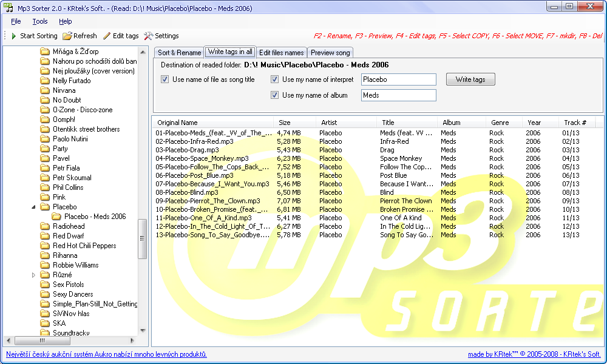Select file 08-Placebo-Blind.mp3
The image size is (607, 364).
[187, 192]
